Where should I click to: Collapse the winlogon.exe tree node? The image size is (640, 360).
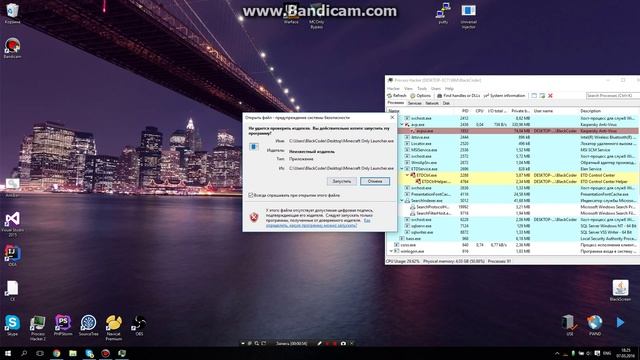coord(391,251)
